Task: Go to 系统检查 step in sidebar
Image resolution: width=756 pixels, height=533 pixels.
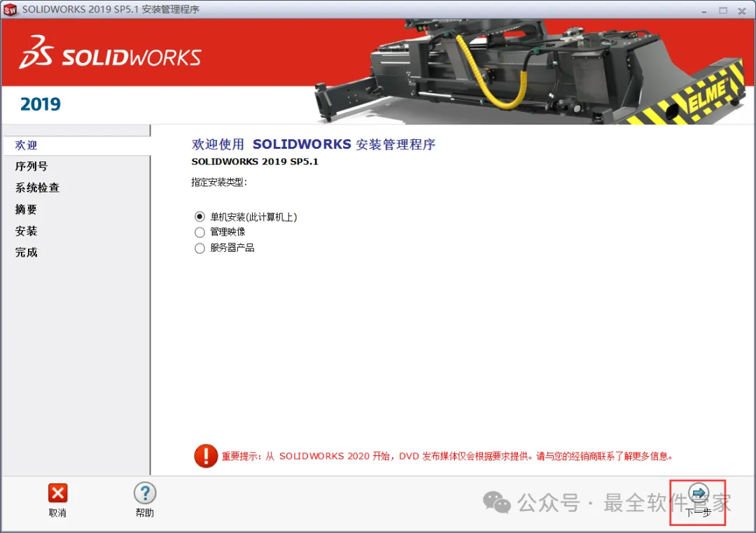Action: (x=37, y=187)
